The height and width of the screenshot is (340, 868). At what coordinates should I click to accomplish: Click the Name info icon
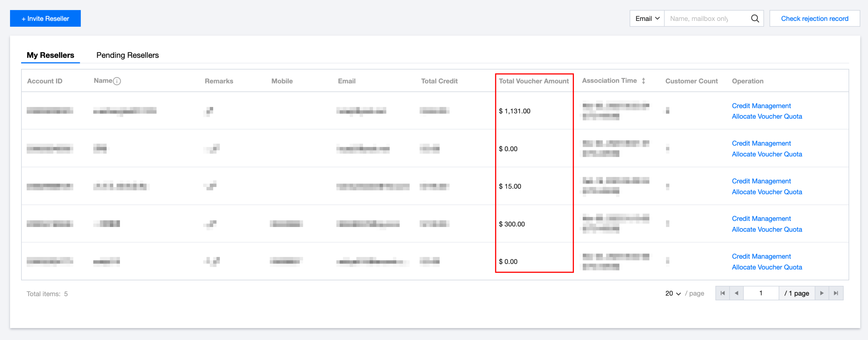(x=117, y=81)
